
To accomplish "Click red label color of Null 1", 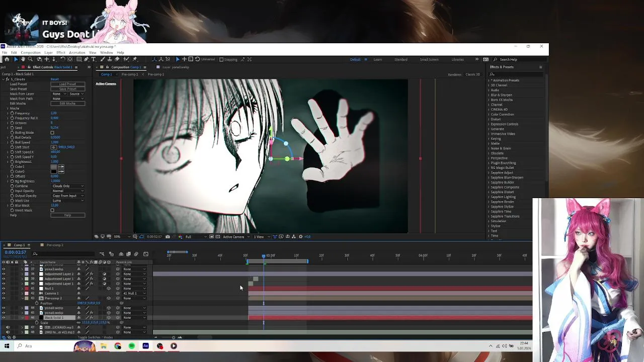I will 26,289.
